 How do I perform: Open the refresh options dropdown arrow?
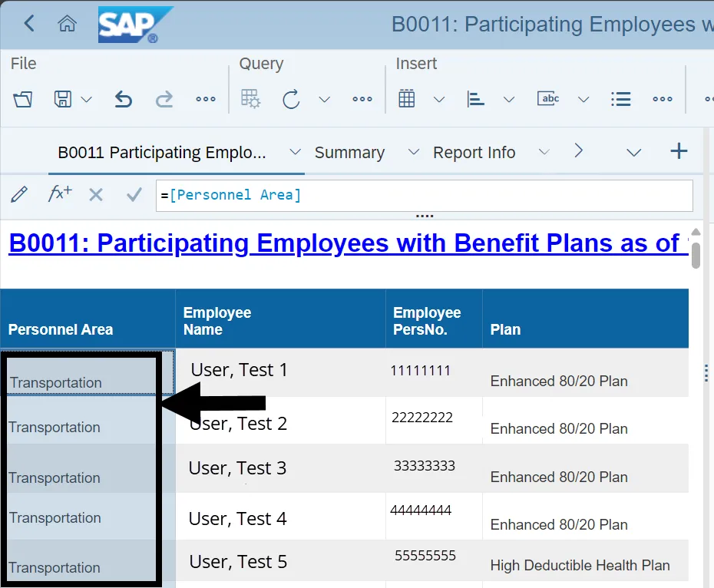pyautogui.click(x=324, y=99)
